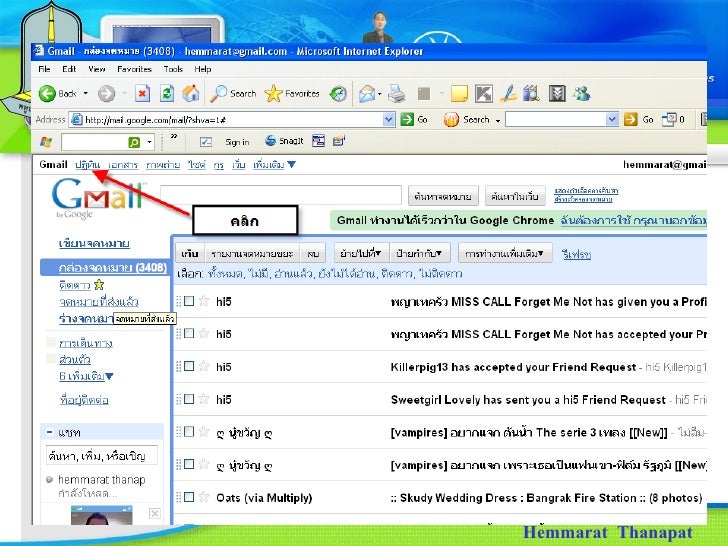
Task: Open the Edit menu
Action: point(69,69)
